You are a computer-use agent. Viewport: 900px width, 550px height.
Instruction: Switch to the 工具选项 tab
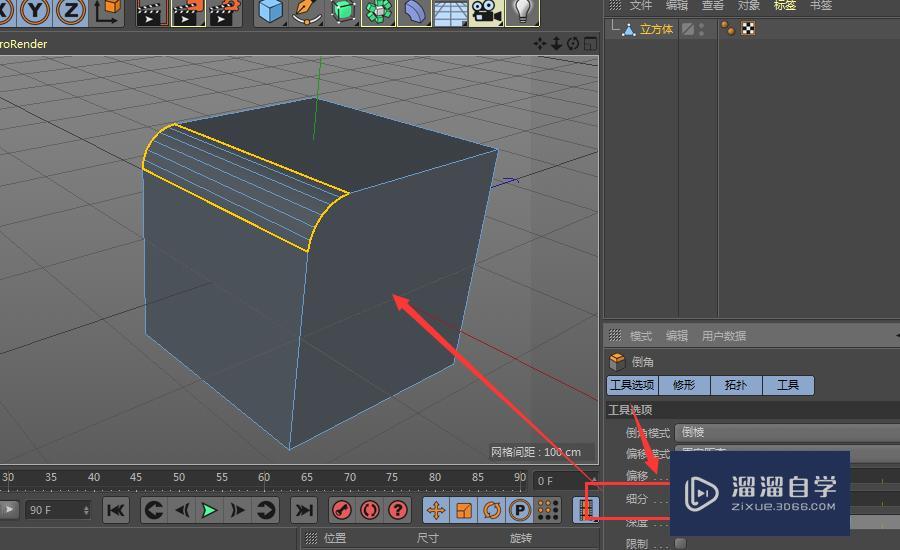[x=632, y=385]
